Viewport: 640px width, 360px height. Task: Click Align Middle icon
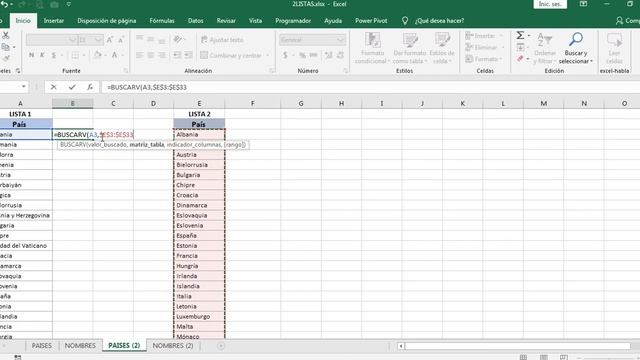[x=151, y=39]
